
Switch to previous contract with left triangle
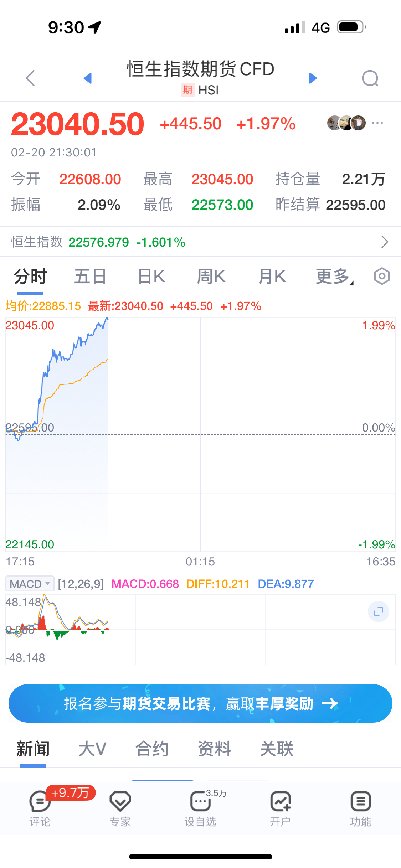tap(88, 78)
